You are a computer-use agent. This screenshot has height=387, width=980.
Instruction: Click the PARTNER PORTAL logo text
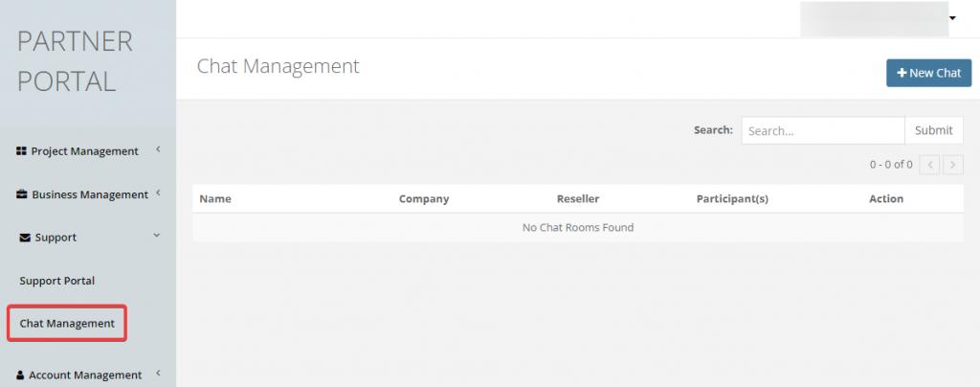click(x=75, y=61)
